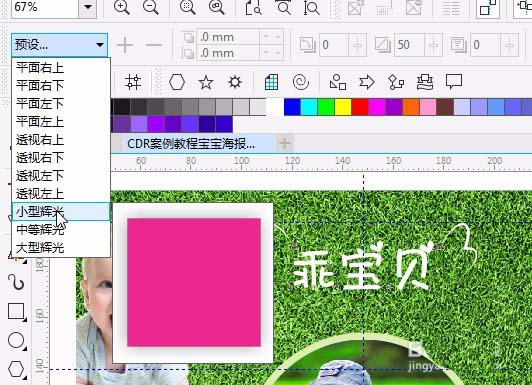532x385 pixels.
Task: Choose 透视左上 preset
Action: tap(61, 194)
